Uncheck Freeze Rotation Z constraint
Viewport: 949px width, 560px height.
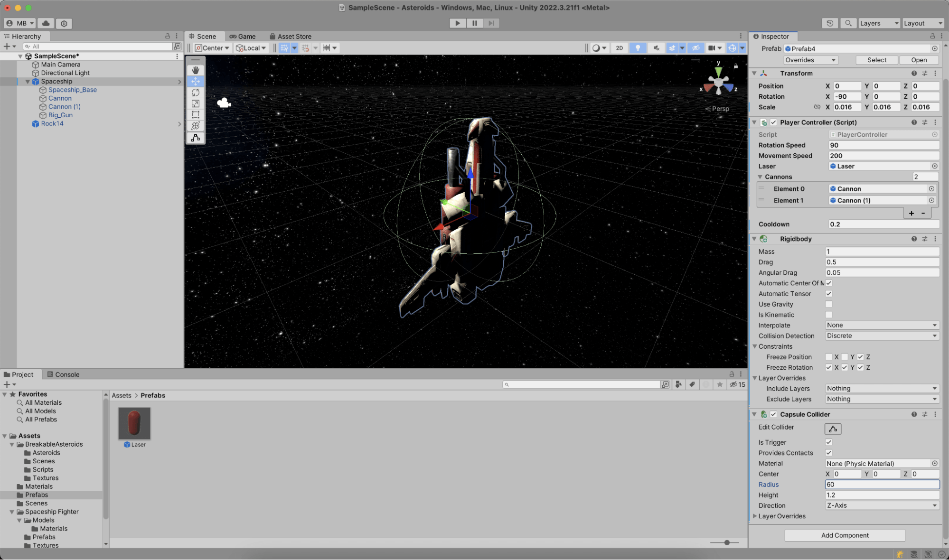pyautogui.click(x=860, y=367)
